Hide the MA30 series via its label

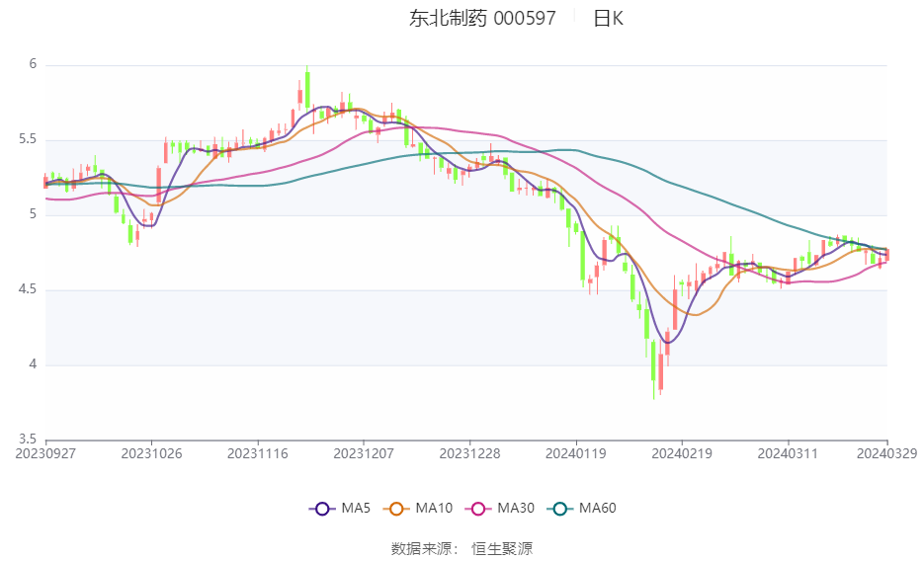(x=516, y=508)
